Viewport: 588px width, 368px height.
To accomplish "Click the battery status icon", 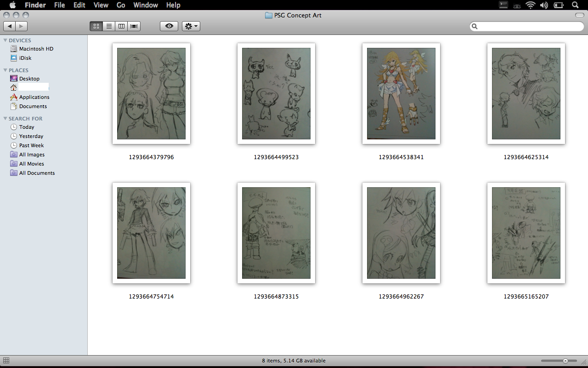I will [559, 5].
